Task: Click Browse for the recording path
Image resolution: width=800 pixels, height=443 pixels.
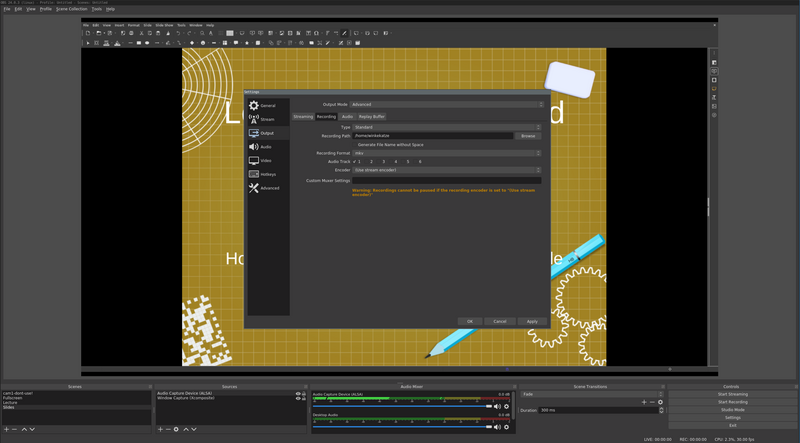Action: [x=528, y=136]
